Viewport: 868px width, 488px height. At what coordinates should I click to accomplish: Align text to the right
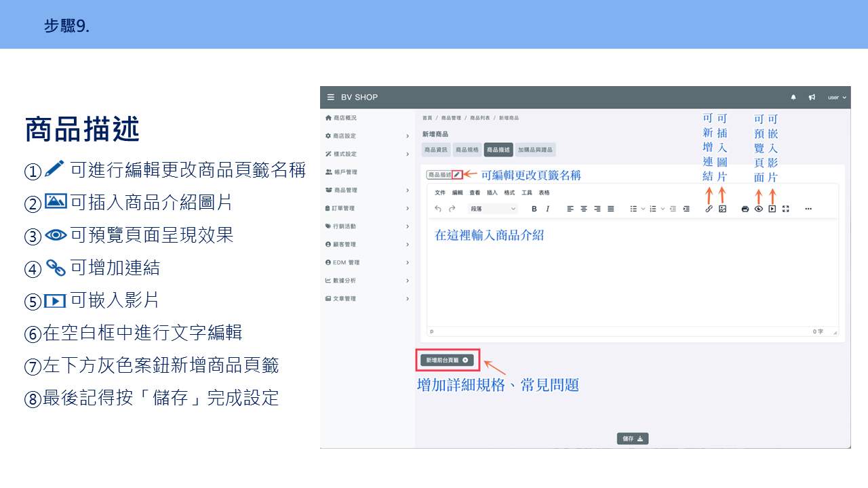[597, 209]
